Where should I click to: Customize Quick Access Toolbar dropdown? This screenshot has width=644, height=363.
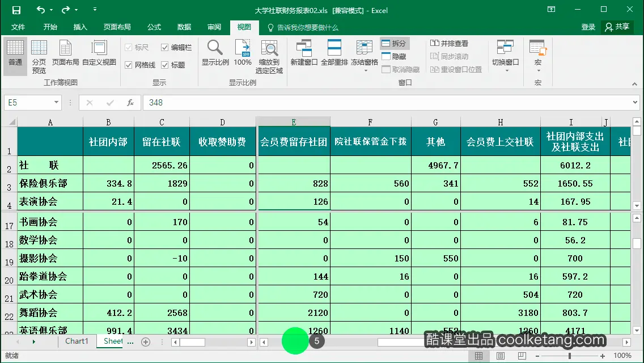[x=95, y=10]
